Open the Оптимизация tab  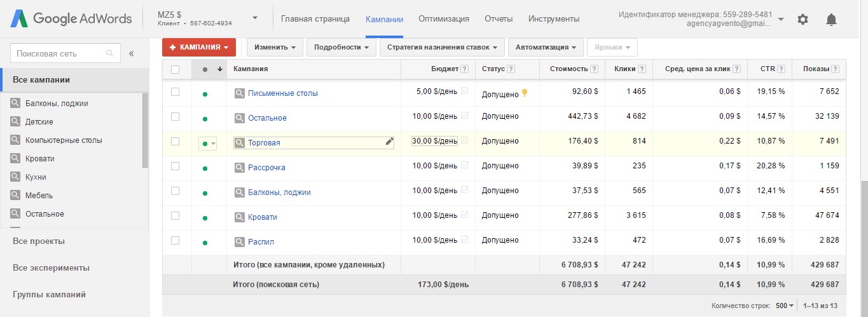point(444,19)
